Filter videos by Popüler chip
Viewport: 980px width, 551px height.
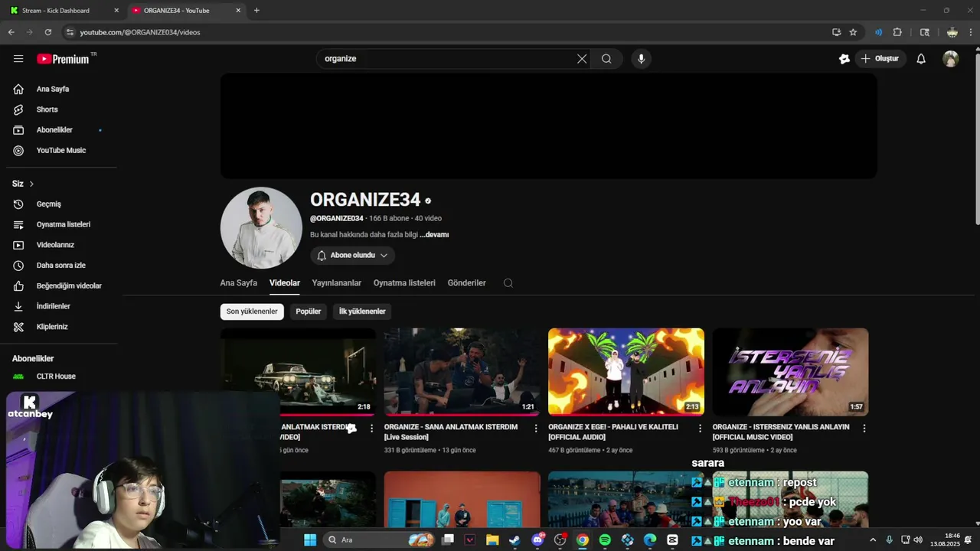tap(309, 311)
